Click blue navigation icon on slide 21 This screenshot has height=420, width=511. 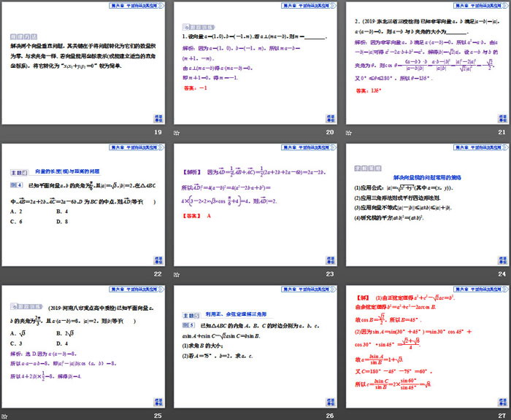click(x=502, y=119)
